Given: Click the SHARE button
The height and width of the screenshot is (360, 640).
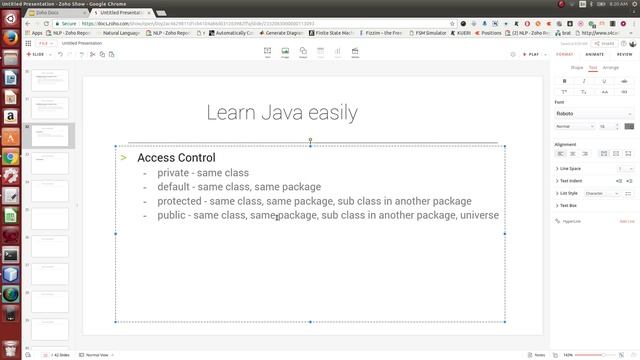Looking at the screenshot, I should point(604,43).
